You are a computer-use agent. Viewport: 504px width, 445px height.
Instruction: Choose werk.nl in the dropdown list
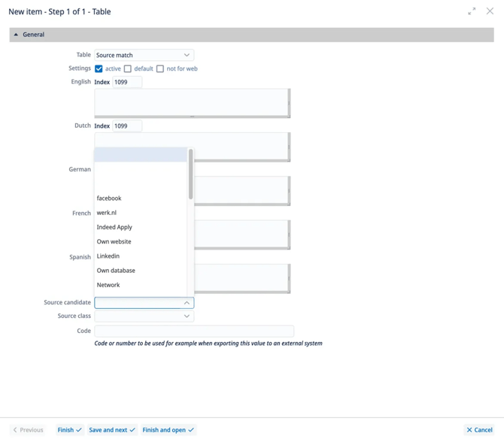107,213
